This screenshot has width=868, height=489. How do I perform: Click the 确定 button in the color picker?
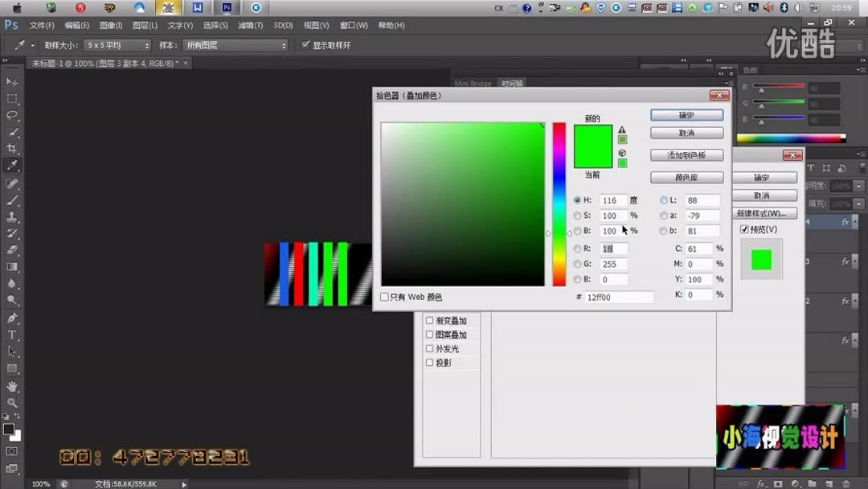click(x=686, y=114)
